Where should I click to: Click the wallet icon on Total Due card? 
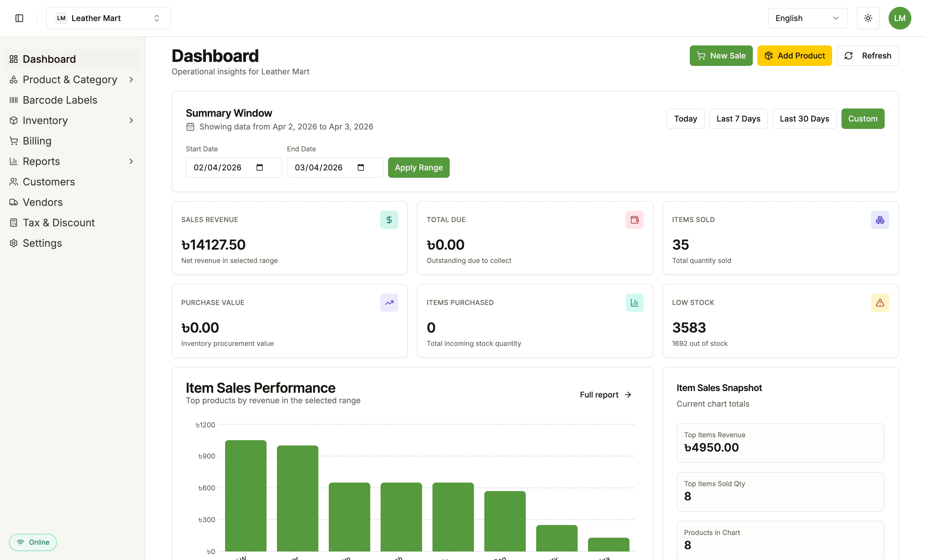click(x=634, y=220)
